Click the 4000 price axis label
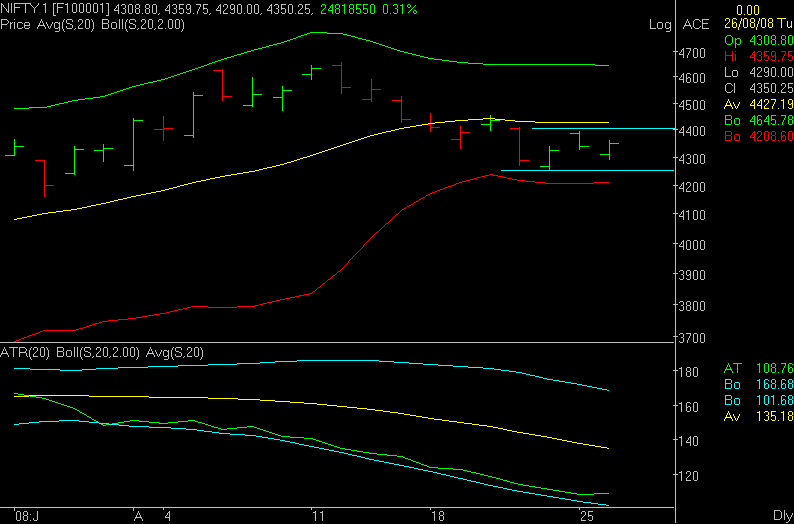The height and width of the screenshot is (524, 794). [693, 245]
